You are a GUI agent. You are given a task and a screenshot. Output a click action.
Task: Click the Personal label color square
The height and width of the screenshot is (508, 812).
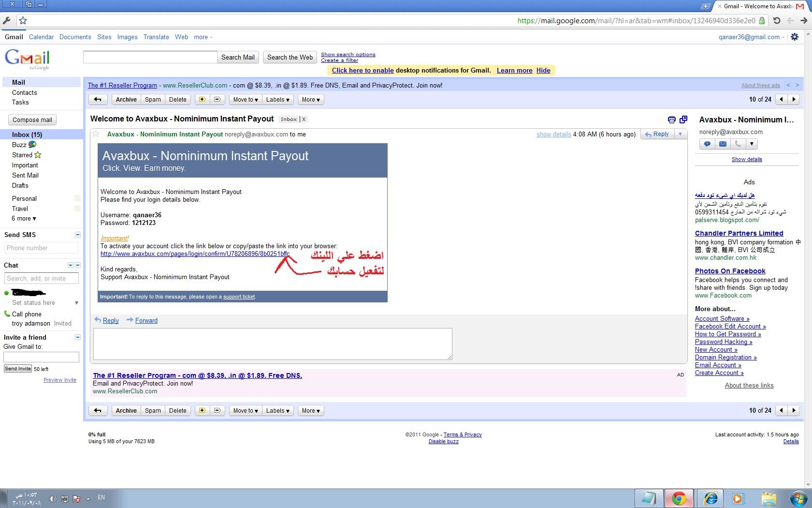[77, 198]
